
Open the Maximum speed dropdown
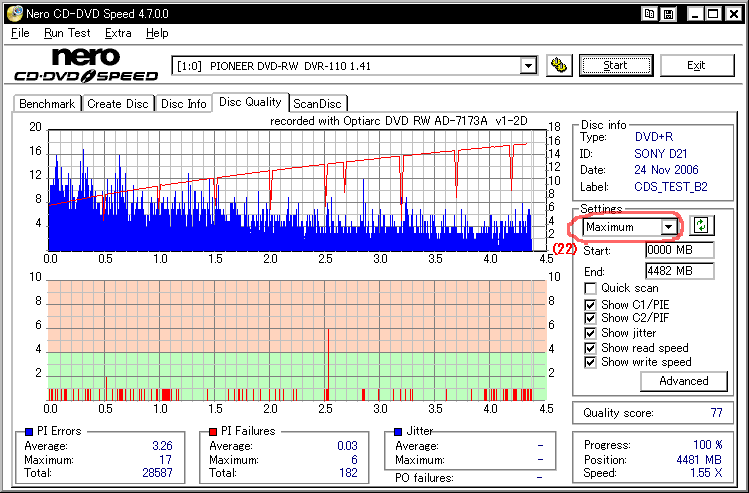pos(669,226)
